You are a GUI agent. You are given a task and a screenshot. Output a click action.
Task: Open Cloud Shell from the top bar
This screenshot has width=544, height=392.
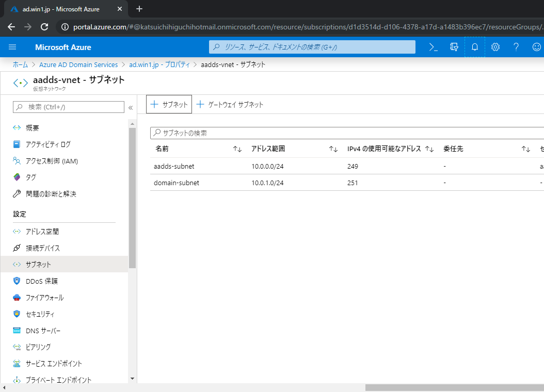point(434,47)
